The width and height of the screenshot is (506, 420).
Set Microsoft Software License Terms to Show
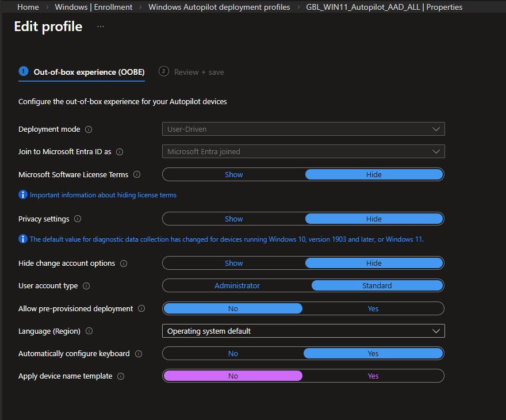coord(233,174)
